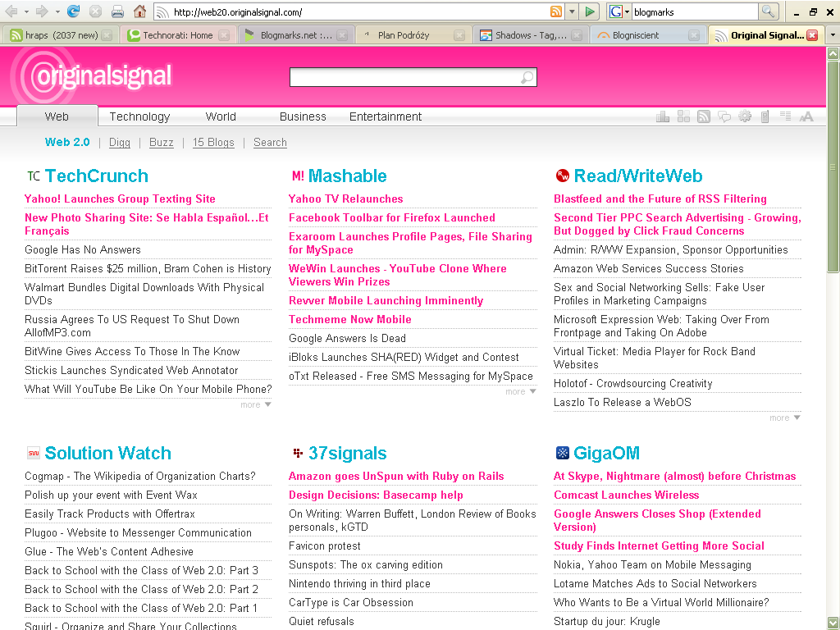The image size is (840, 630).
Task: Open the Digg sub-navigation link
Action: click(120, 143)
